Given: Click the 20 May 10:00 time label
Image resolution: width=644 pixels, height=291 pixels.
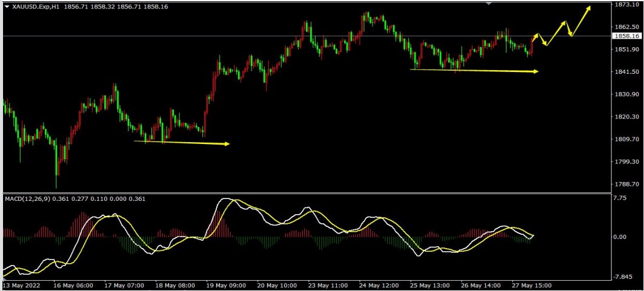Looking at the screenshot, I should point(277,286).
